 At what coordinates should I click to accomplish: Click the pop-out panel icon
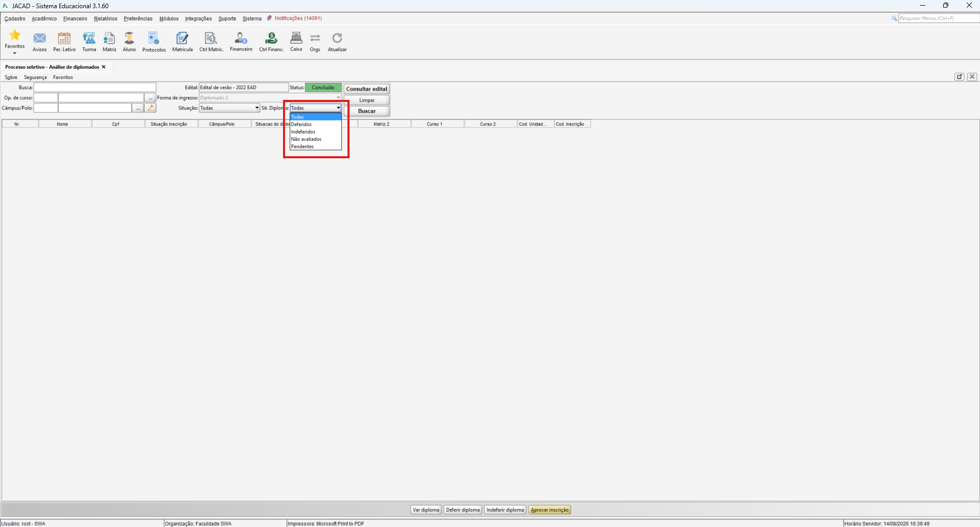click(960, 77)
